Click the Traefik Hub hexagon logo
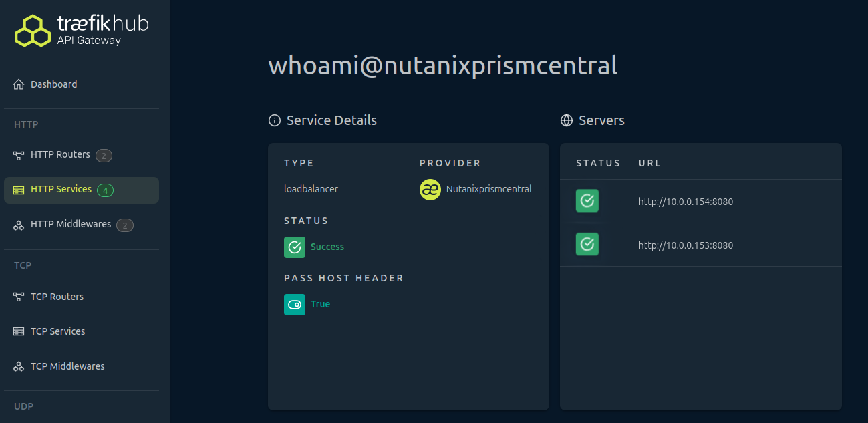The image size is (868, 423). [32, 30]
